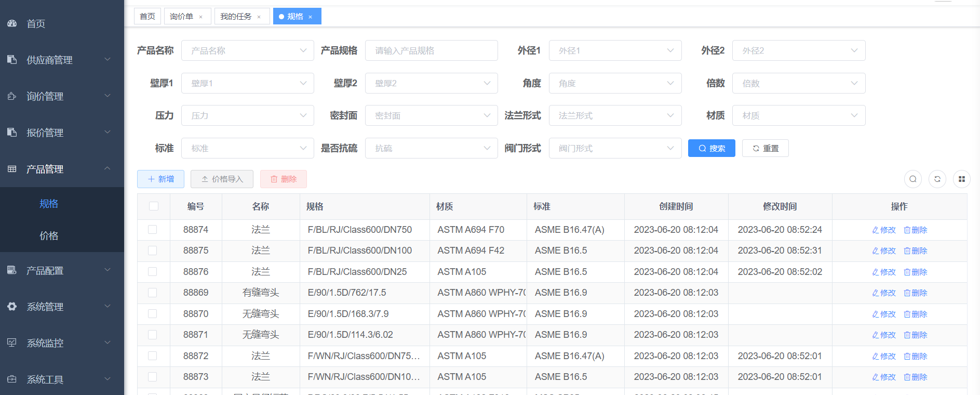Open the 是否抗硫 dropdown
Viewport: 980px width, 395px height.
click(x=432, y=148)
